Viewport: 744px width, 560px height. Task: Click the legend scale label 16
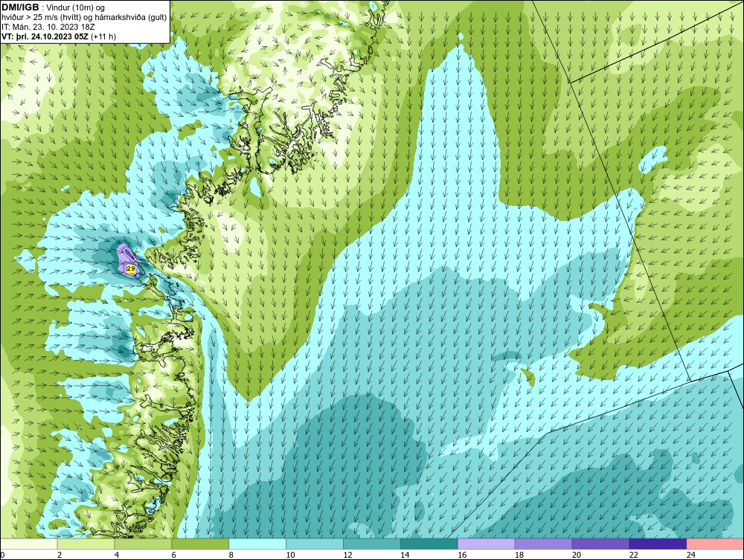[x=462, y=555]
